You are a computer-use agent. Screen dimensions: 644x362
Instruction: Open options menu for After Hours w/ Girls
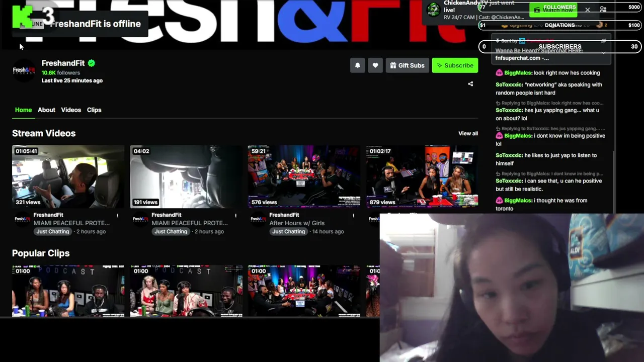click(353, 215)
